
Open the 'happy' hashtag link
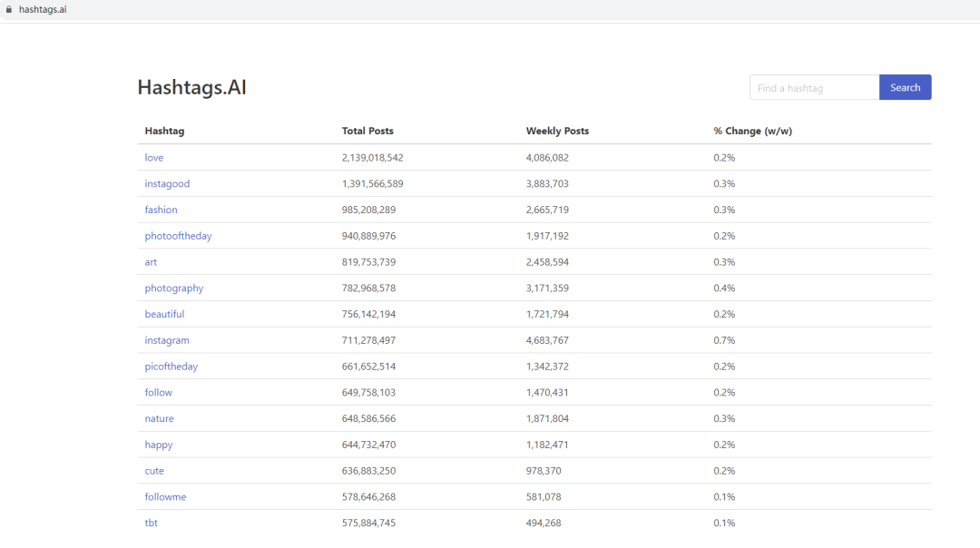click(x=158, y=445)
